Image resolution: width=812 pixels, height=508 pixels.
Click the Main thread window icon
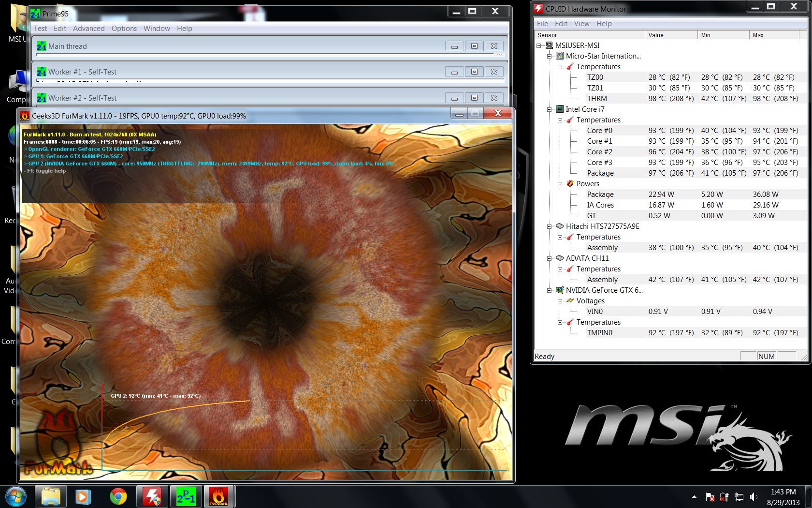tap(42, 46)
